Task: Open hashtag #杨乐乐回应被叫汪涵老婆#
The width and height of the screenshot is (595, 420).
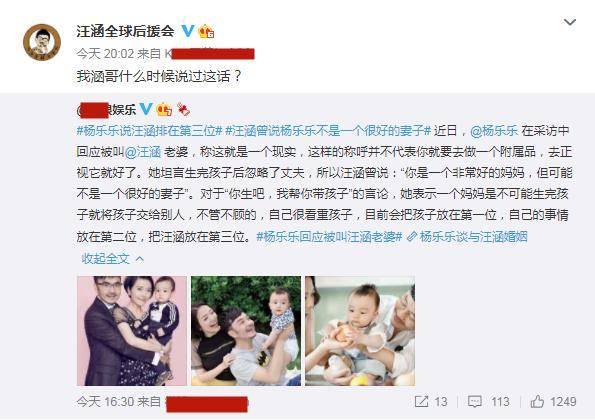Action: [329, 237]
